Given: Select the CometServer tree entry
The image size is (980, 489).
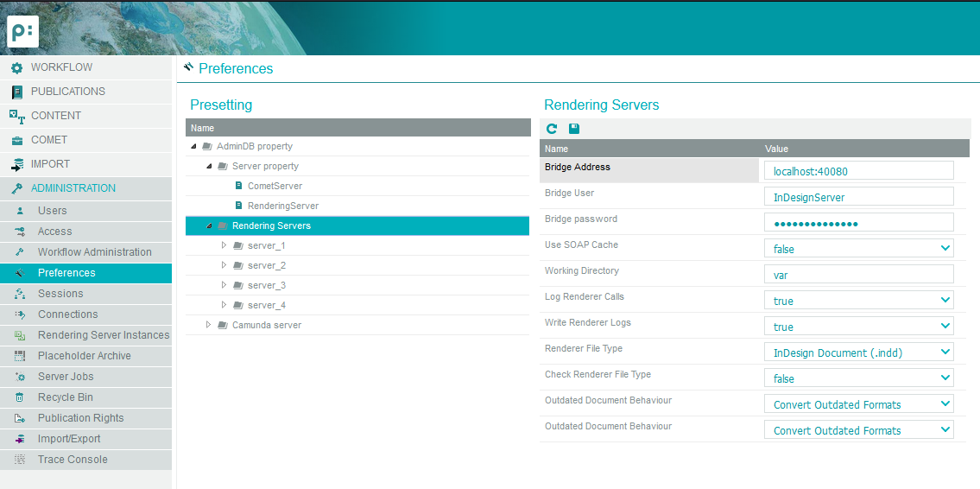Looking at the screenshot, I should (275, 186).
